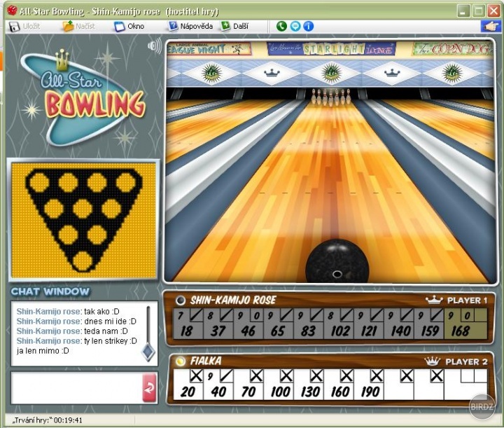Click the Načíst load toolbar button
504x428 pixels.
[x=78, y=27]
